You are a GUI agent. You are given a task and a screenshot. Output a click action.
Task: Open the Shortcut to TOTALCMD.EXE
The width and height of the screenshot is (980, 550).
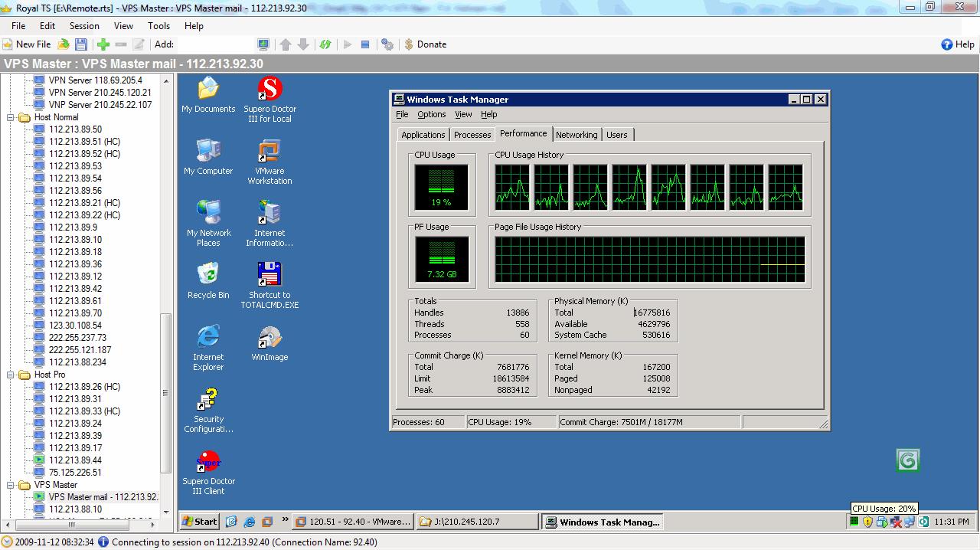(x=269, y=273)
